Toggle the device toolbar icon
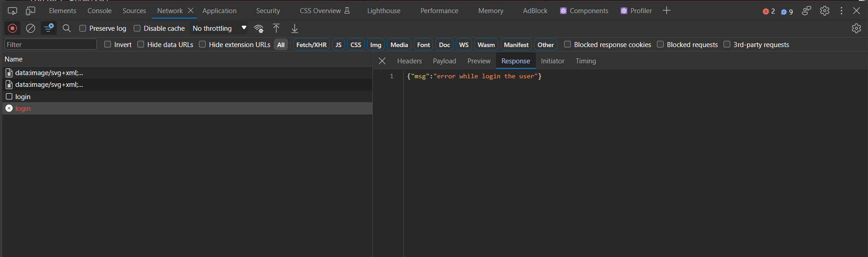 [x=30, y=11]
